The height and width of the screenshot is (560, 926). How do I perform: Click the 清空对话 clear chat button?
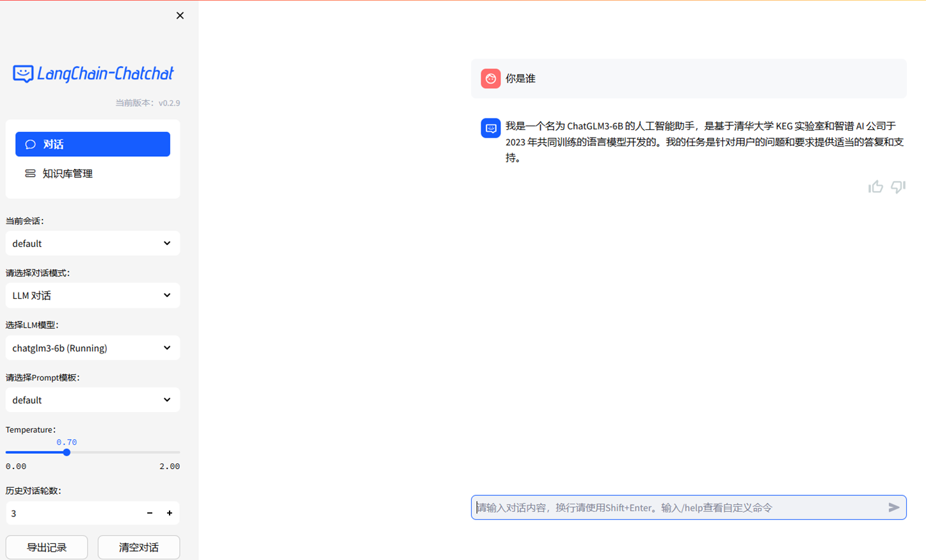pyautogui.click(x=139, y=547)
